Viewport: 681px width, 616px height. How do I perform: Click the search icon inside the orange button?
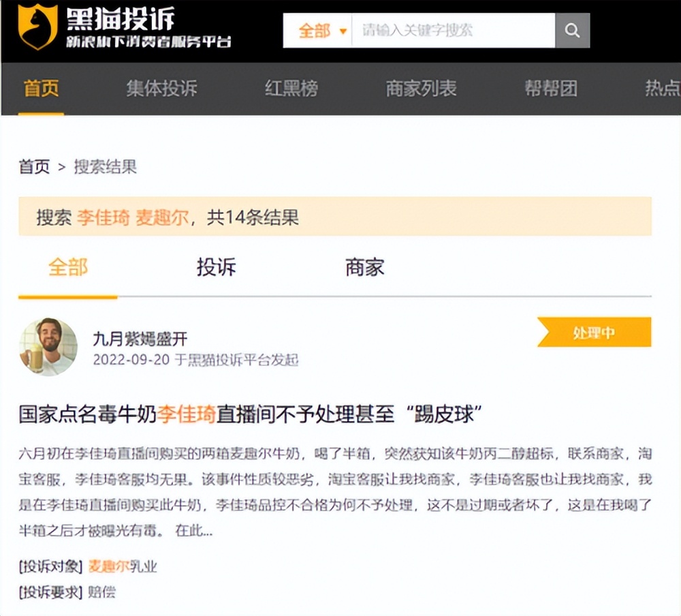point(572,30)
